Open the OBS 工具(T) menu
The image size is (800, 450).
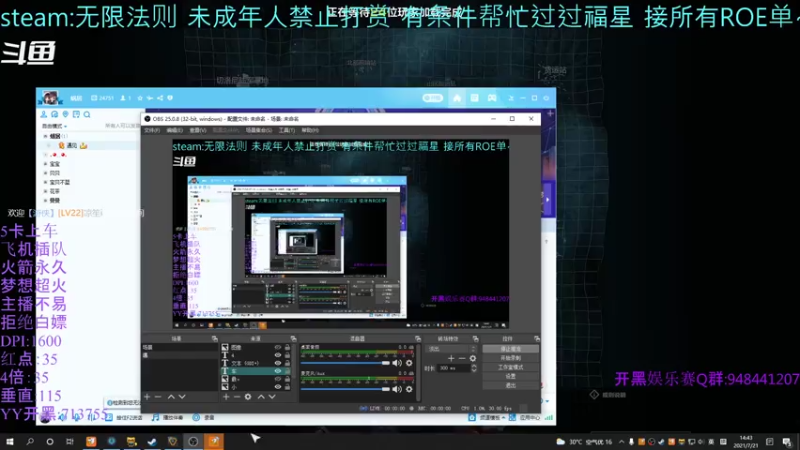coord(287,131)
